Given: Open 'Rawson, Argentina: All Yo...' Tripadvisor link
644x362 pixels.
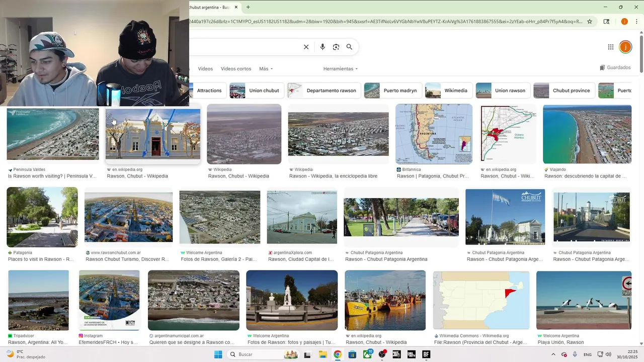Looking at the screenshot, I should (38, 342).
